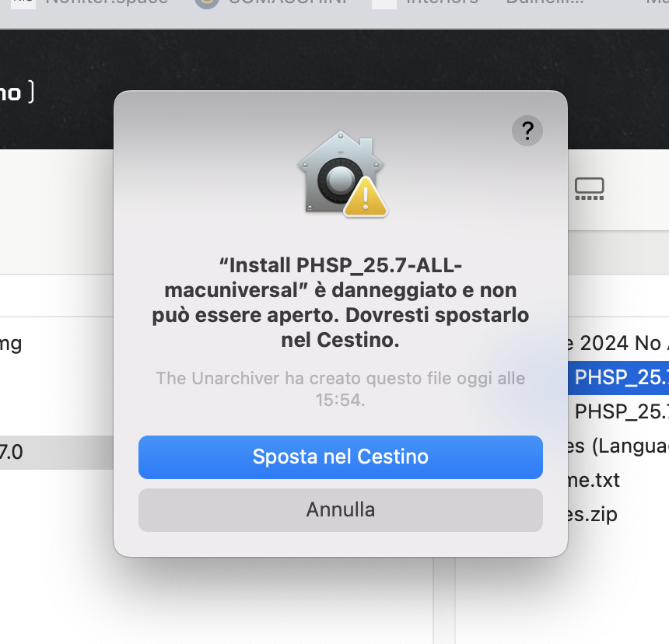The width and height of the screenshot is (669, 644).
Task: Select the Finder file ending in es.zip
Action: pos(618,514)
